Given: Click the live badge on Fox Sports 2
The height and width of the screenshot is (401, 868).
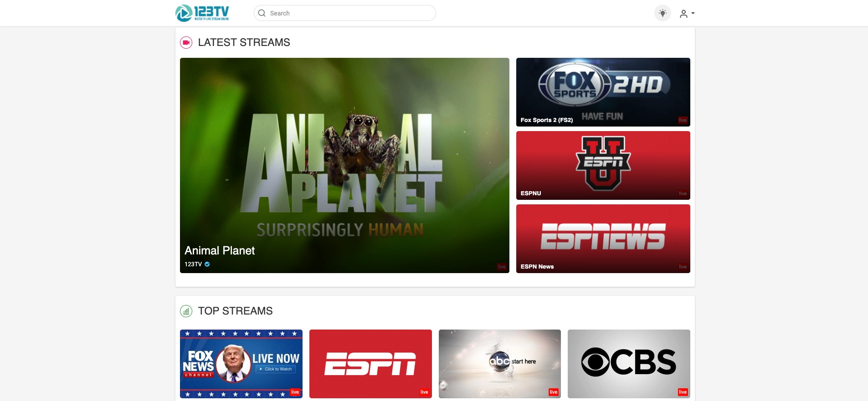Looking at the screenshot, I should 683,120.
